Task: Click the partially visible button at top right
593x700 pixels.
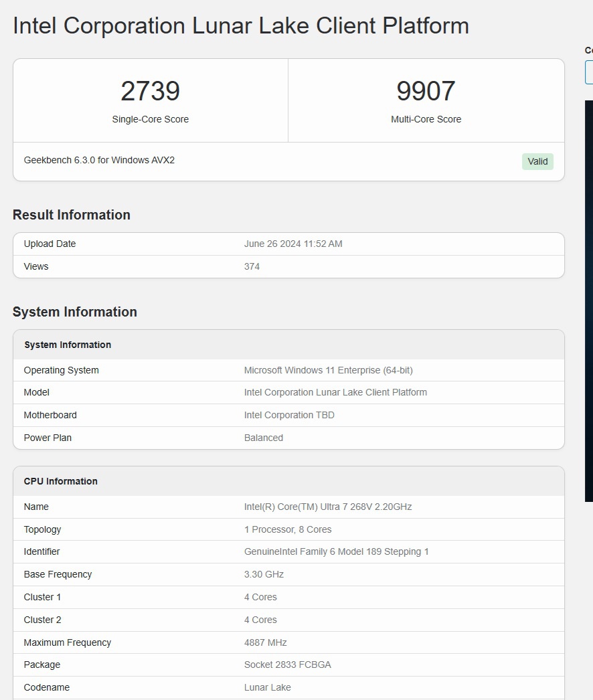Action: point(590,72)
